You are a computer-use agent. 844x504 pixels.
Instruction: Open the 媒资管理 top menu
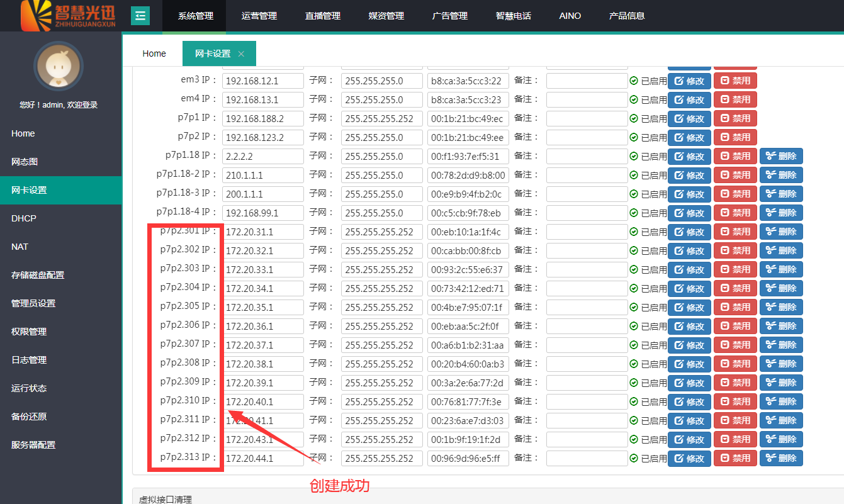pos(386,16)
